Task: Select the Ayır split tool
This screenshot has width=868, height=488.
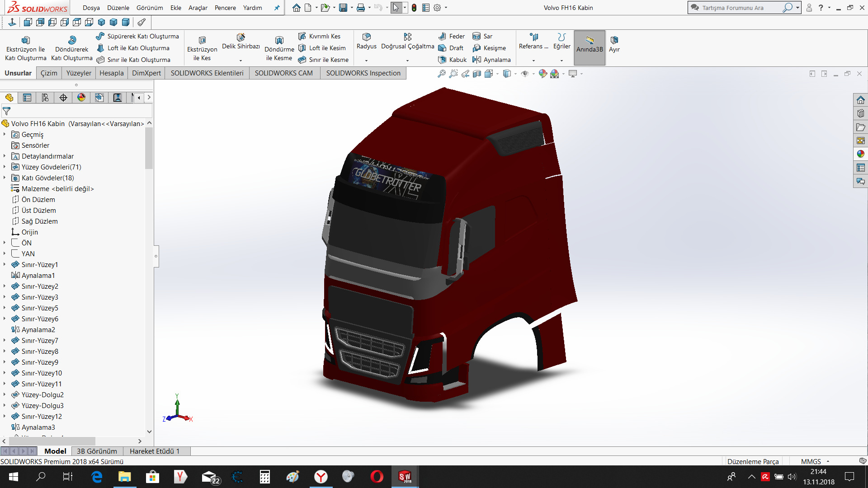Action: (614, 44)
